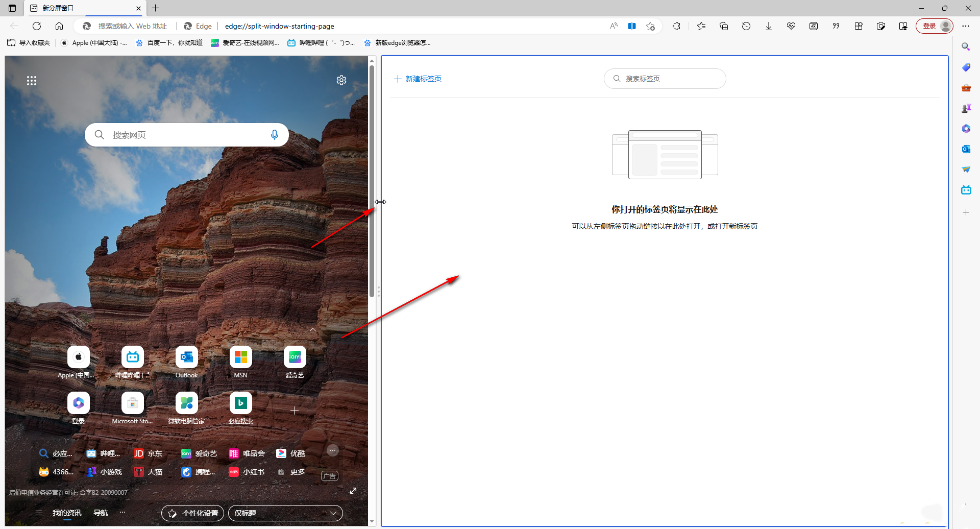This screenshot has width=980, height=529.
Task: Open Favorites list icon
Action: point(701,26)
